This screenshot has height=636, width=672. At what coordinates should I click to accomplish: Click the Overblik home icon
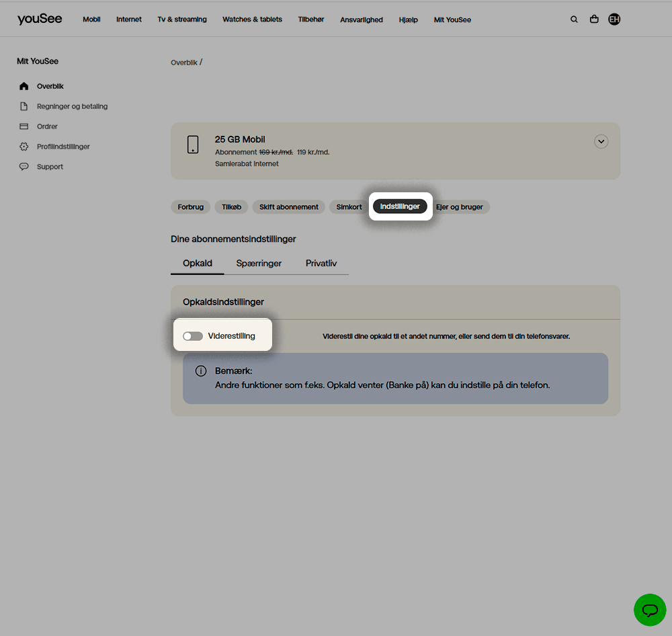pyautogui.click(x=24, y=86)
